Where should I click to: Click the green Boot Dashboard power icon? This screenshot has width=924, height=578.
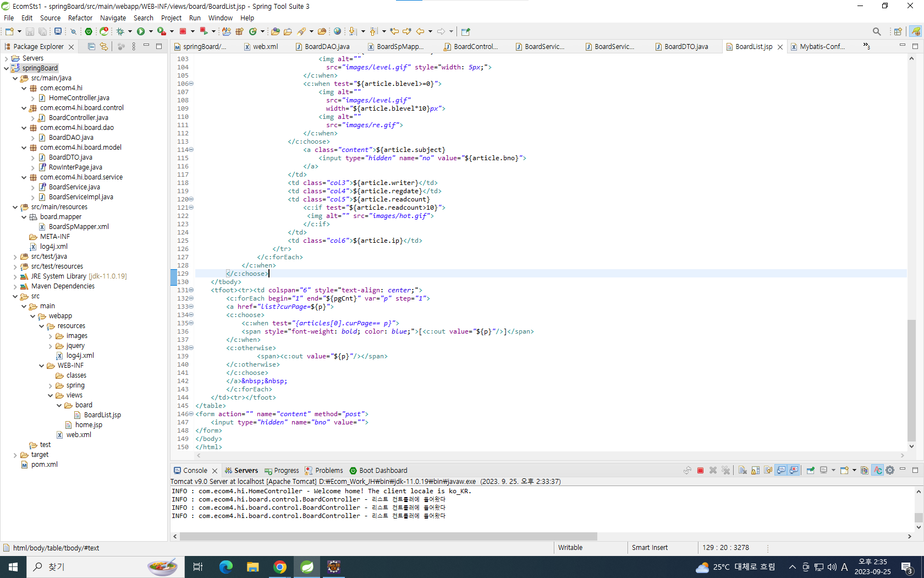coord(89,31)
